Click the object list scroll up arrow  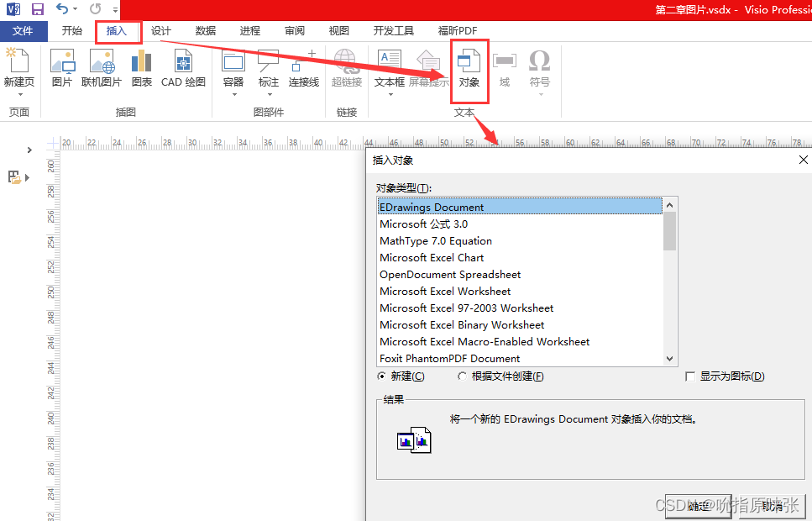[669, 205]
